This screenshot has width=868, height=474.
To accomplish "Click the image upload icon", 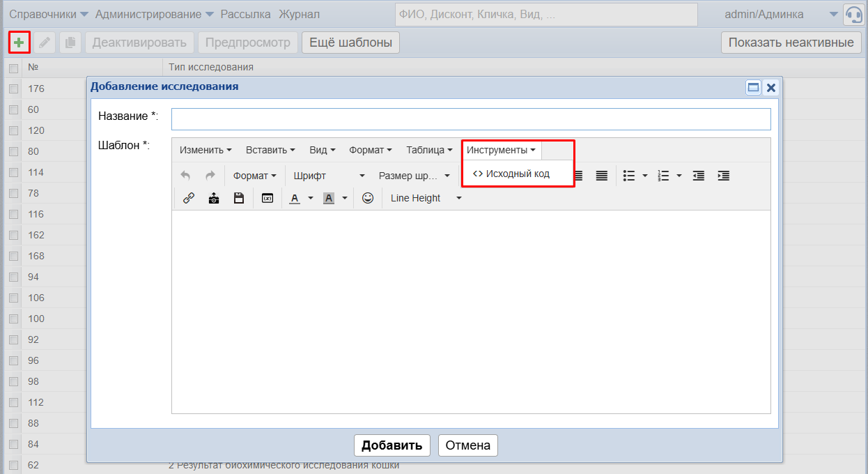I will (214, 198).
